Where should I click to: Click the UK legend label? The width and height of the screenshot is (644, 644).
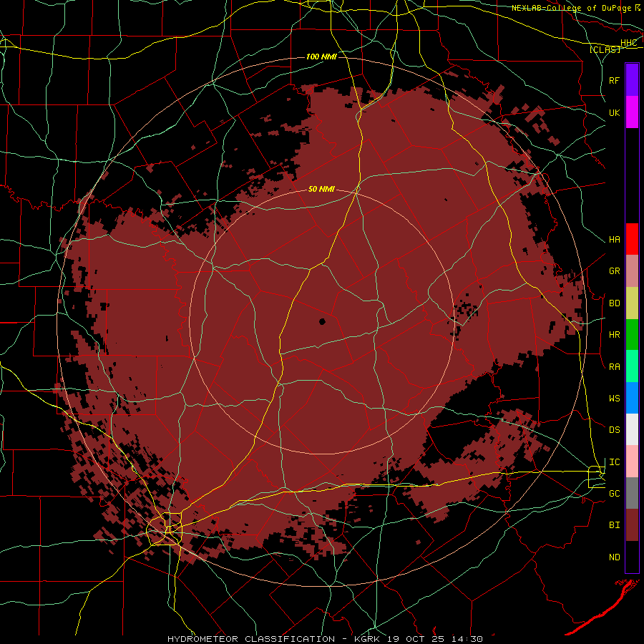[615, 112]
